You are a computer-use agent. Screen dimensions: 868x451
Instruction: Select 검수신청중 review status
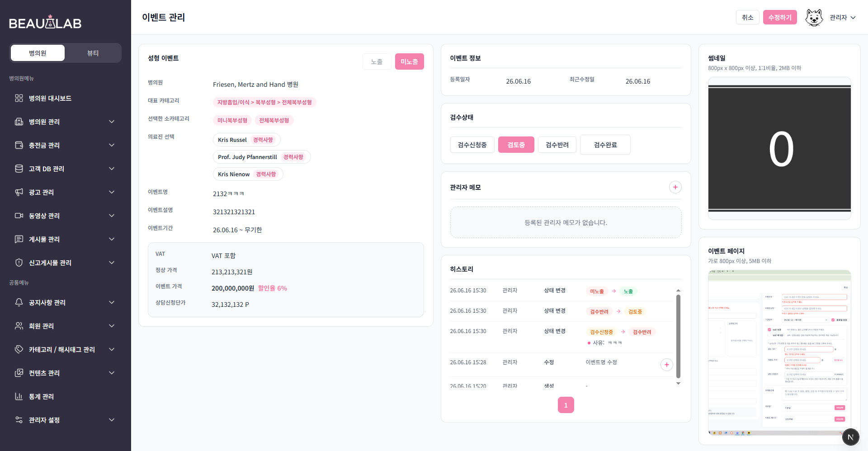(x=472, y=145)
